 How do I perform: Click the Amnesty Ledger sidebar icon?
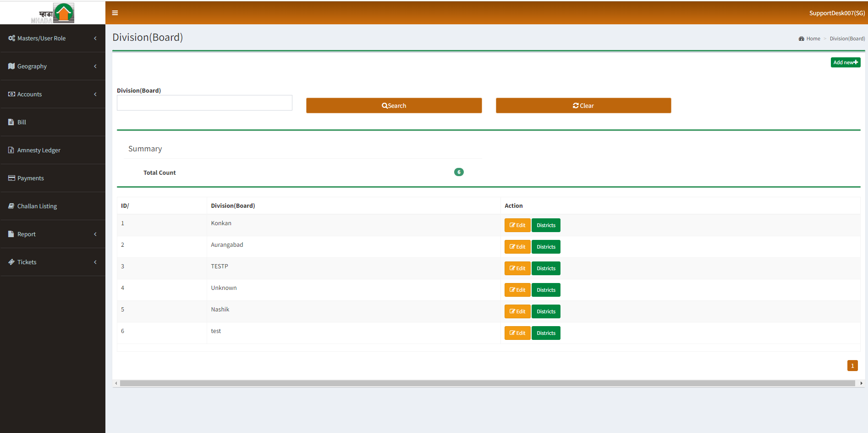pyautogui.click(x=11, y=150)
